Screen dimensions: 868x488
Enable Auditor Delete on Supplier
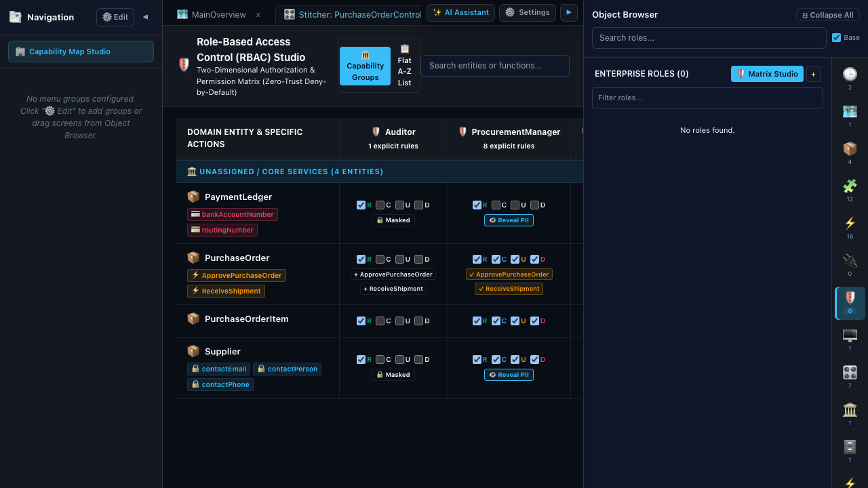click(418, 359)
